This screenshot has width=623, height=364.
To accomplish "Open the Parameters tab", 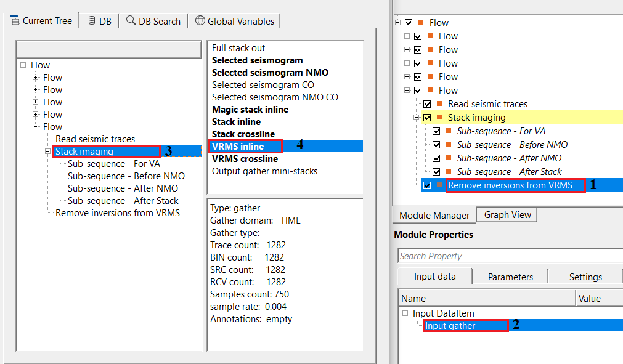I will pos(510,277).
